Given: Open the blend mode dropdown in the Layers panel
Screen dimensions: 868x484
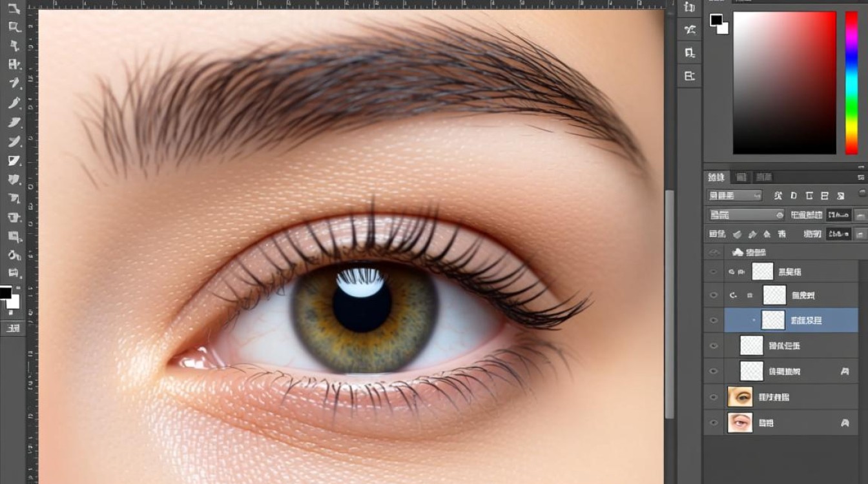Looking at the screenshot, I should pyautogui.click(x=746, y=215).
